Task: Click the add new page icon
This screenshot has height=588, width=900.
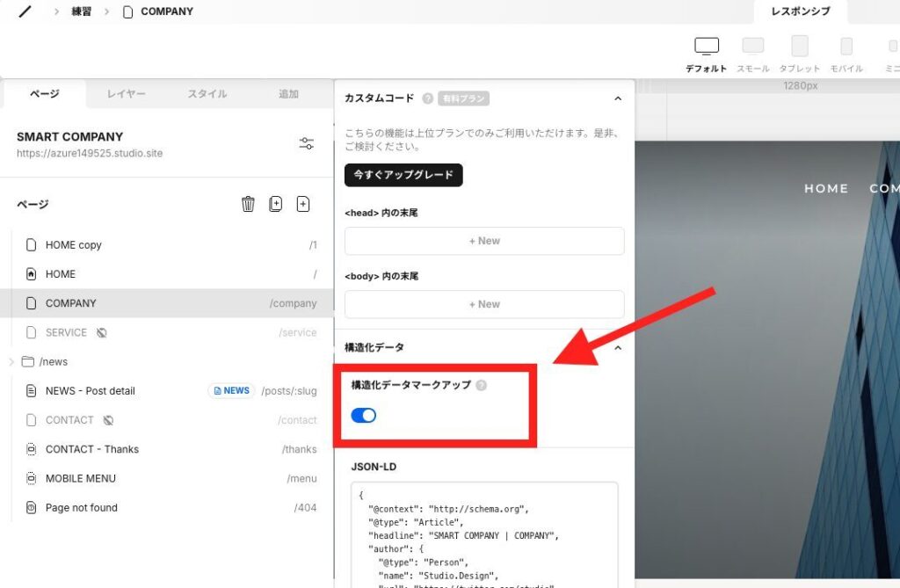Action: (x=303, y=205)
